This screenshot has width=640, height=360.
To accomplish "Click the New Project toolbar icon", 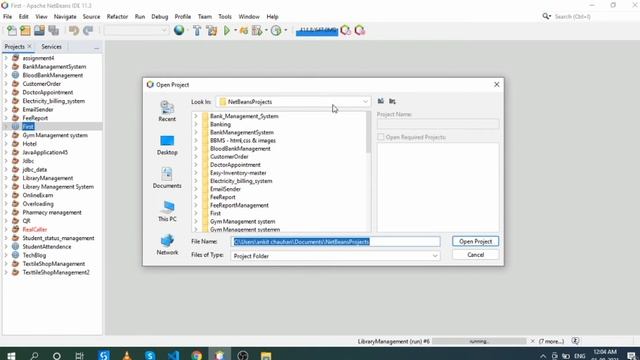I will (x=25, y=31).
